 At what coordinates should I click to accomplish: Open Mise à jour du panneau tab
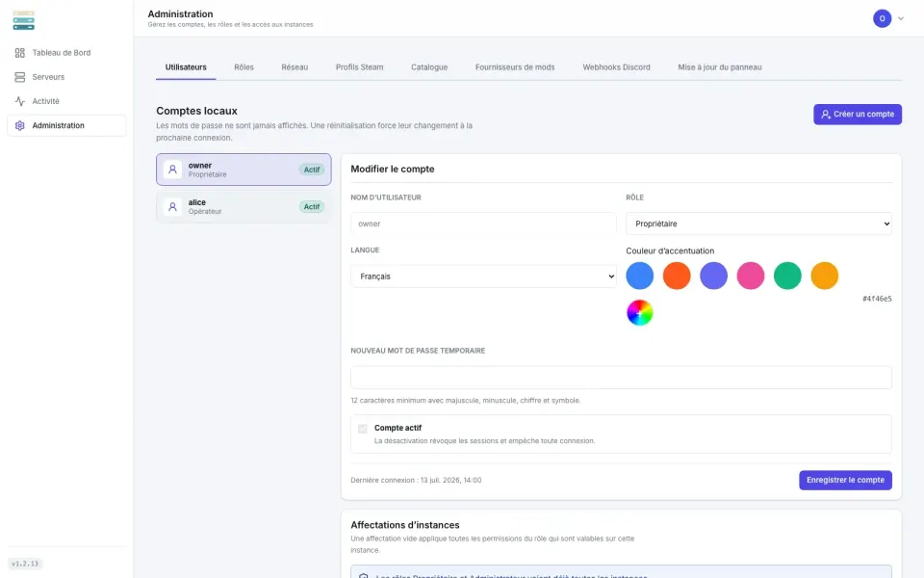pyautogui.click(x=720, y=67)
